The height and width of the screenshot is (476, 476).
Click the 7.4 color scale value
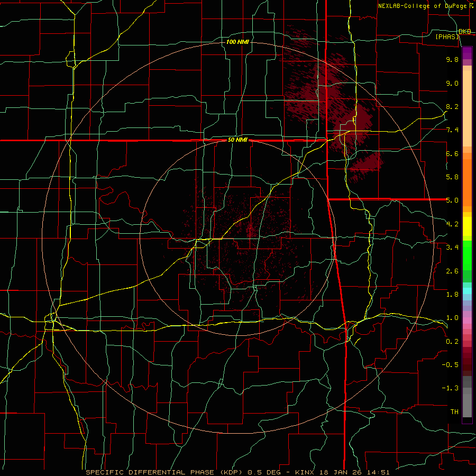click(x=452, y=130)
